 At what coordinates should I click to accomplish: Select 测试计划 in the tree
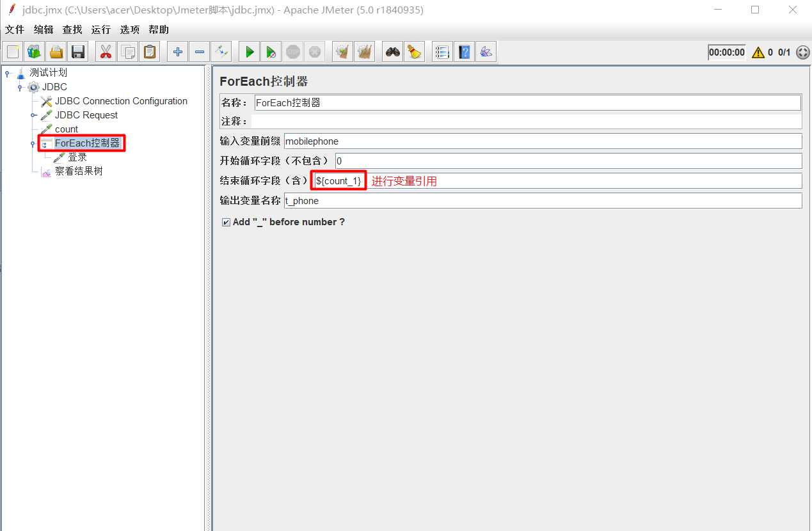pos(48,73)
